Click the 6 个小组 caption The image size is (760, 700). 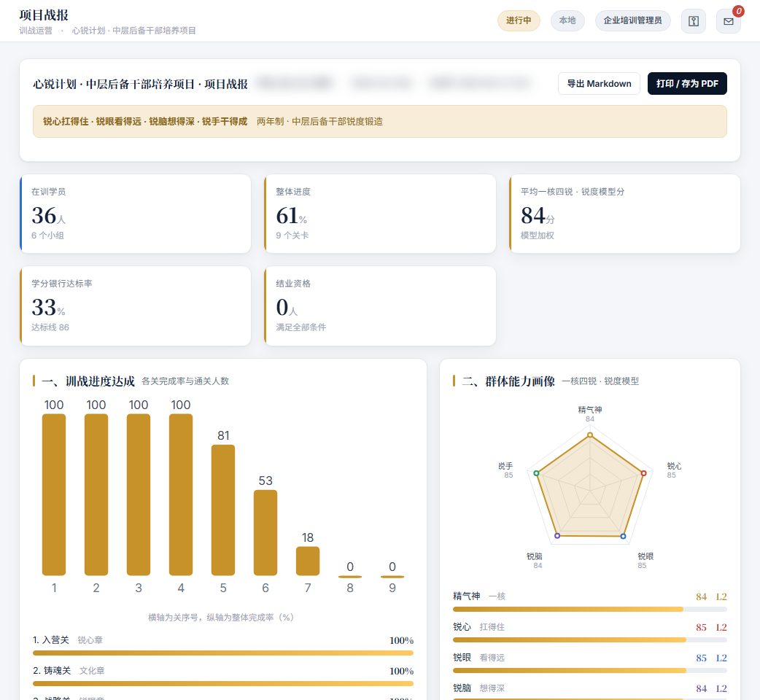(47, 236)
